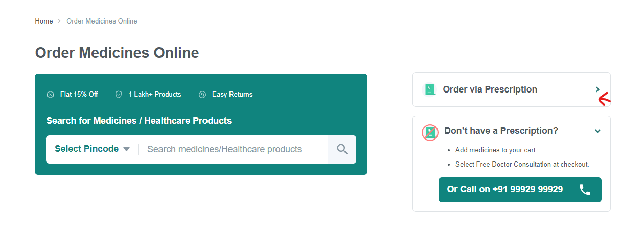The width and height of the screenshot is (644, 231).
Task: Click the Select Free Doctor Consultation bullet text
Action: click(522, 165)
